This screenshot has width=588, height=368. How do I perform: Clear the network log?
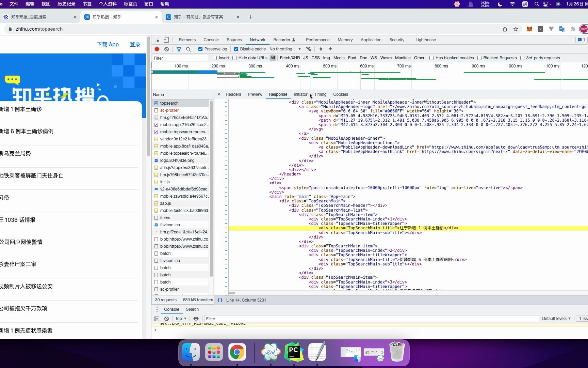tap(166, 49)
